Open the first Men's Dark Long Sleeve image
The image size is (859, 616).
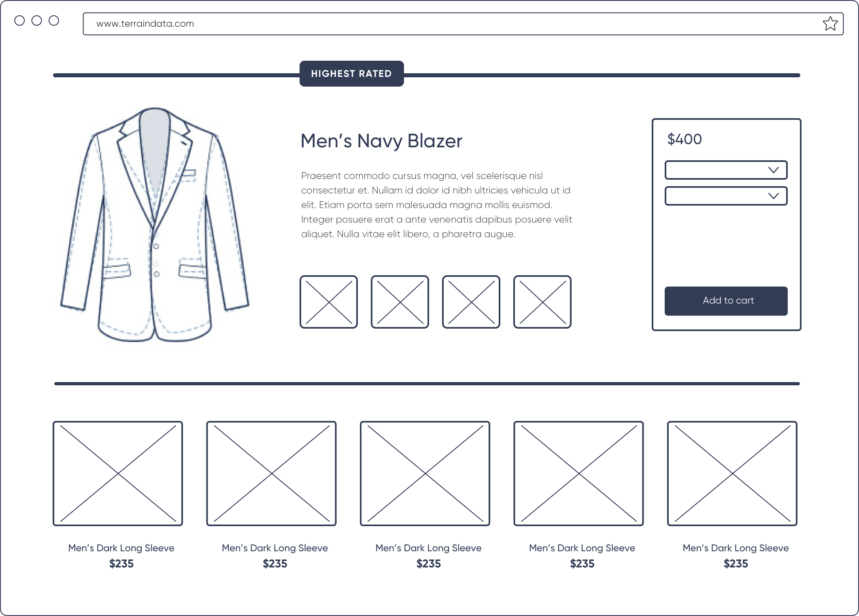coord(118,473)
